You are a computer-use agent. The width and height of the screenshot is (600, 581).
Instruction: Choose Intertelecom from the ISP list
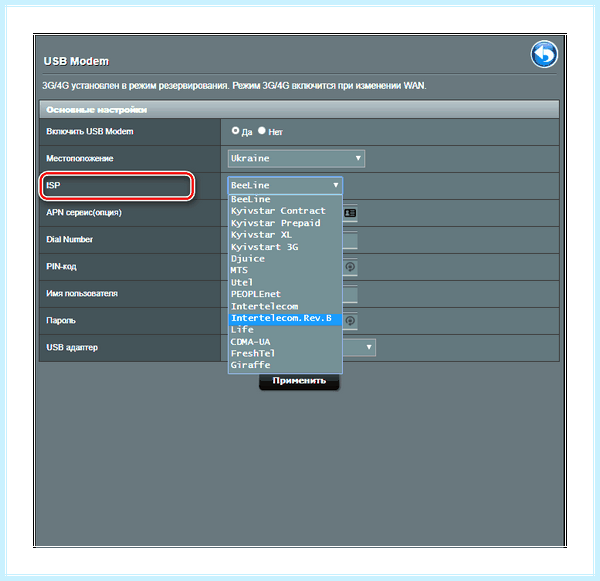(x=285, y=307)
